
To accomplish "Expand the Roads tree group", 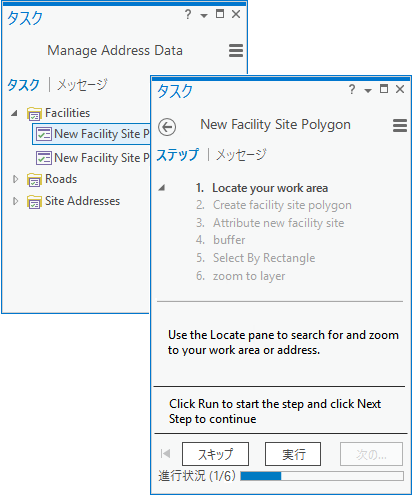I will [x=15, y=179].
